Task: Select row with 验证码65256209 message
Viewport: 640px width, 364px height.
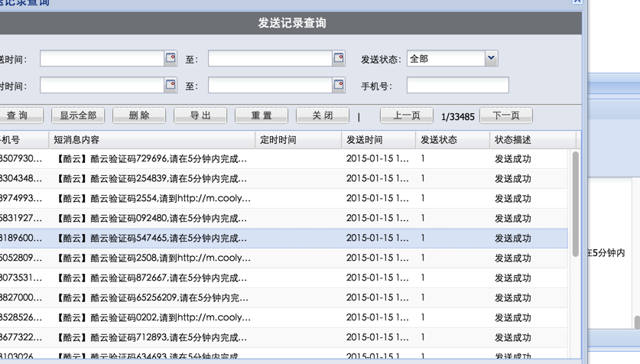Action: point(284,298)
